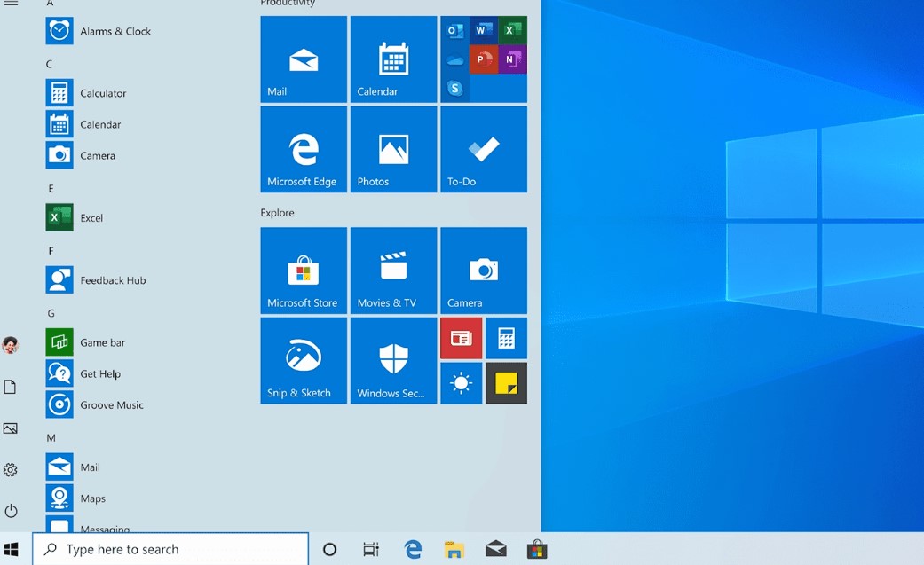Launch Groove Music
Screen dimensions: 924x565
tap(95, 404)
